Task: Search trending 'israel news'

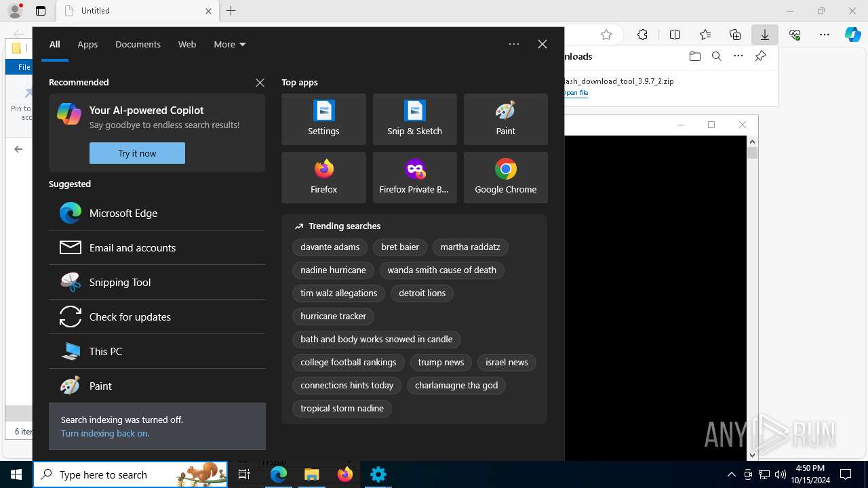Action: pos(507,363)
